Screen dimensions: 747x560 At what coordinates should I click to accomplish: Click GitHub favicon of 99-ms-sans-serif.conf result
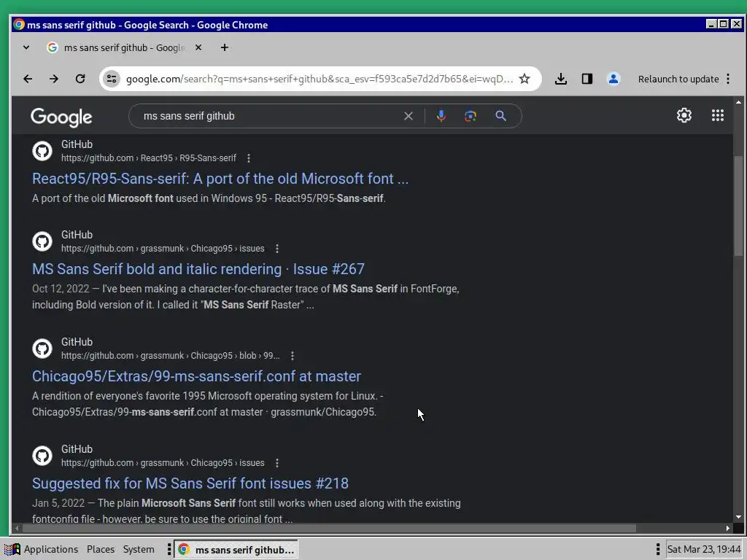pos(42,349)
